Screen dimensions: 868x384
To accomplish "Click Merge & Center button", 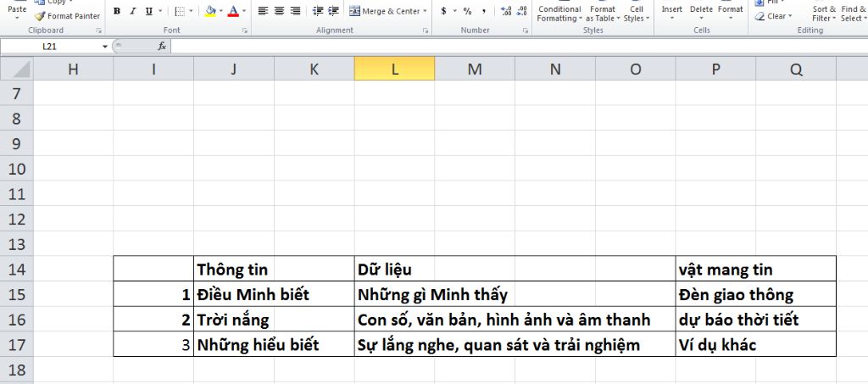I will click(384, 11).
